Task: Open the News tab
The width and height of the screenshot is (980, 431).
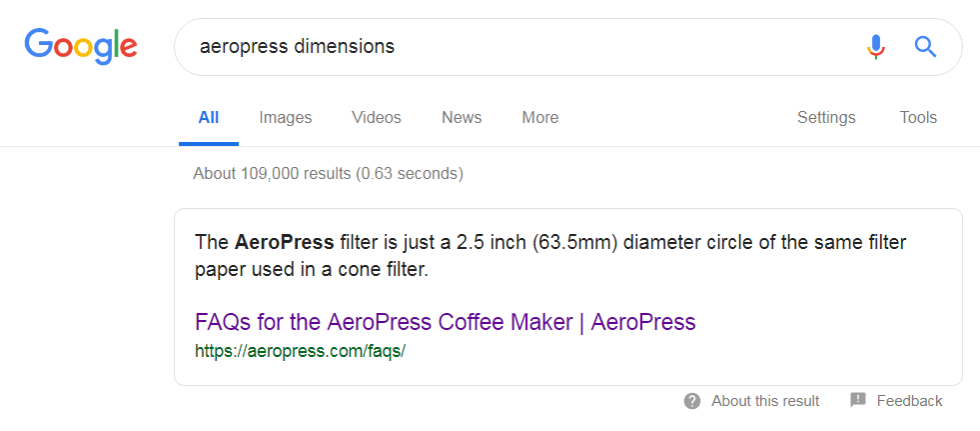Action: [x=462, y=118]
